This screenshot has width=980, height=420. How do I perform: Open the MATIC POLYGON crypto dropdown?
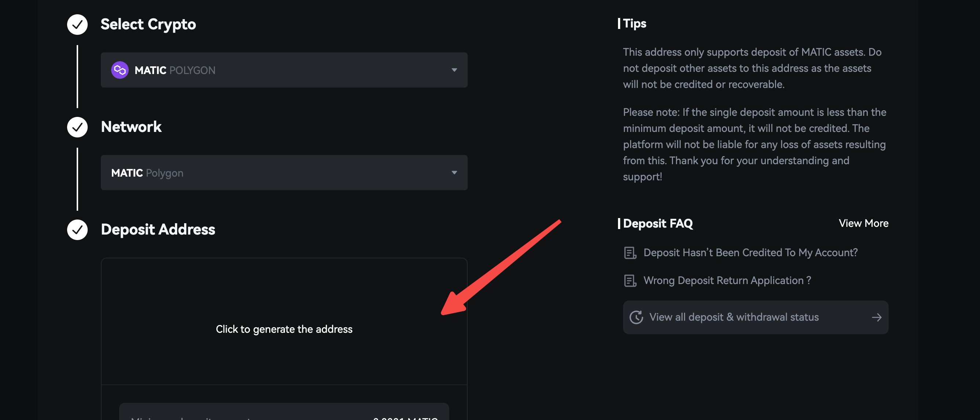pyautogui.click(x=284, y=70)
